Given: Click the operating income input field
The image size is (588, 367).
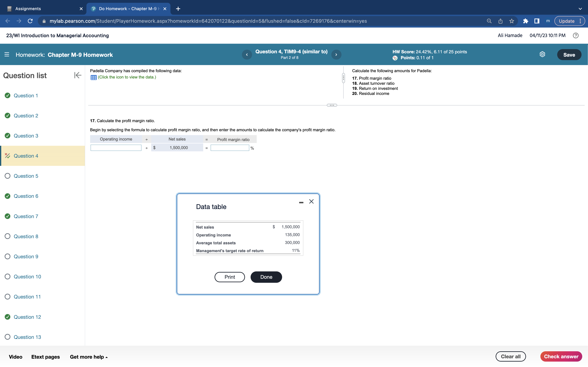Looking at the screenshot, I should 116,148.
